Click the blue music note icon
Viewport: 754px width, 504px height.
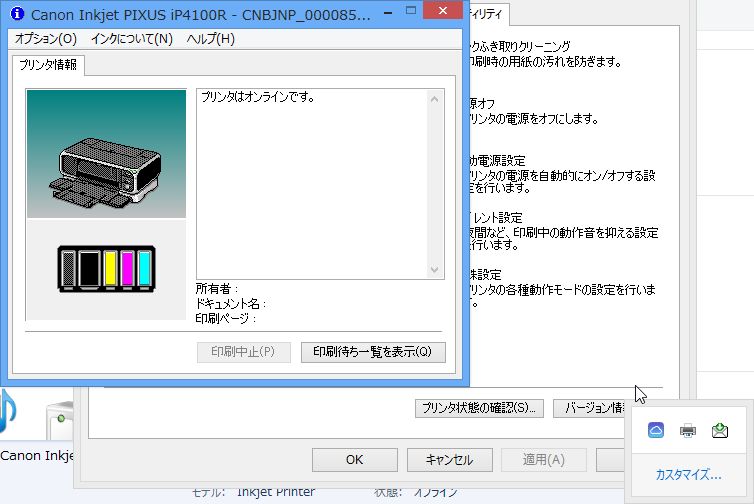tap(8, 411)
